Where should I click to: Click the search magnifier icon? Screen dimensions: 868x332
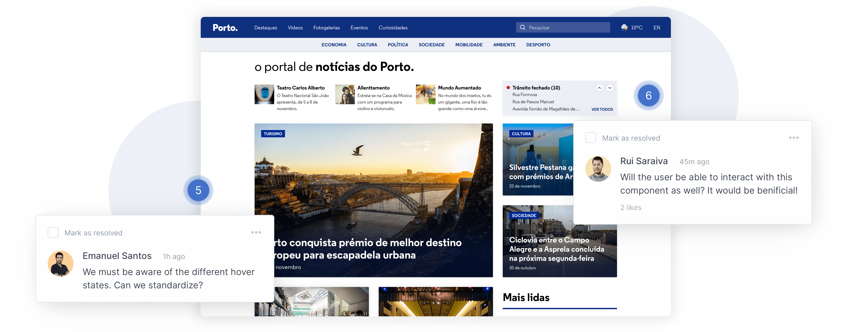(x=522, y=28)
